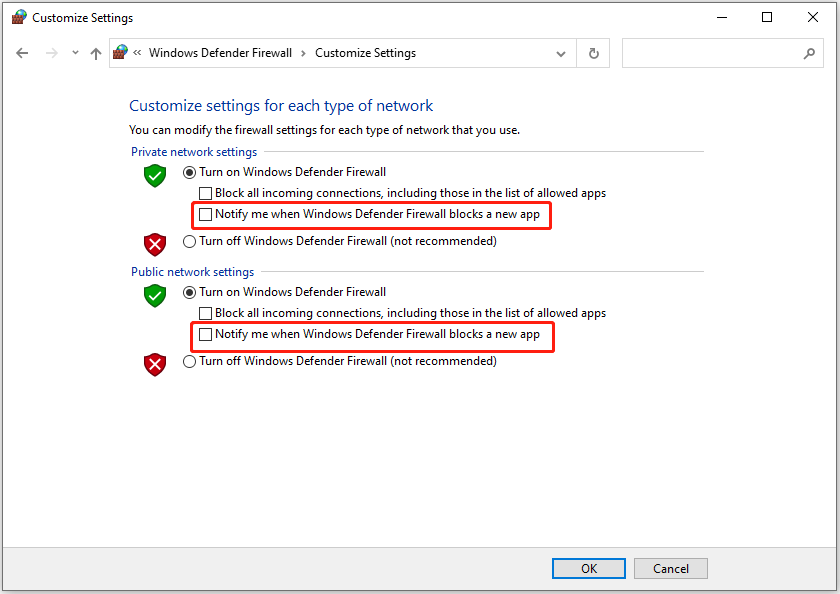Refresh the Customize Settings page
840x594 pixels.
click(x=594, y=53)
